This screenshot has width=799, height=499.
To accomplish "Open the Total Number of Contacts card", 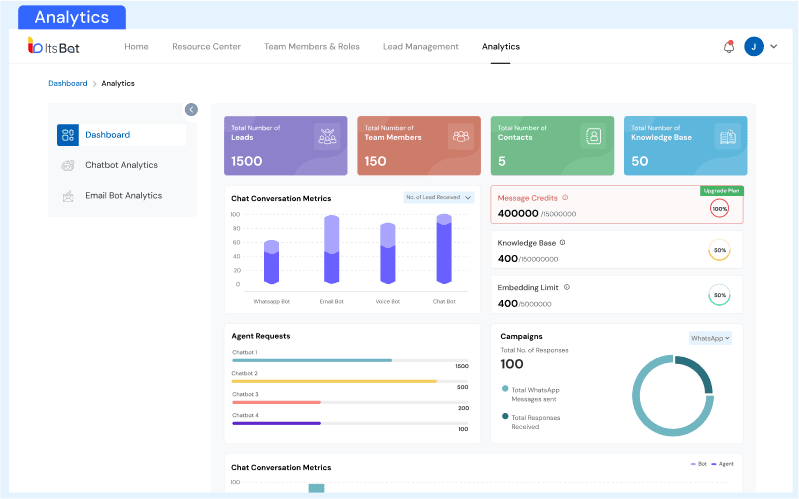I will 552,146.
